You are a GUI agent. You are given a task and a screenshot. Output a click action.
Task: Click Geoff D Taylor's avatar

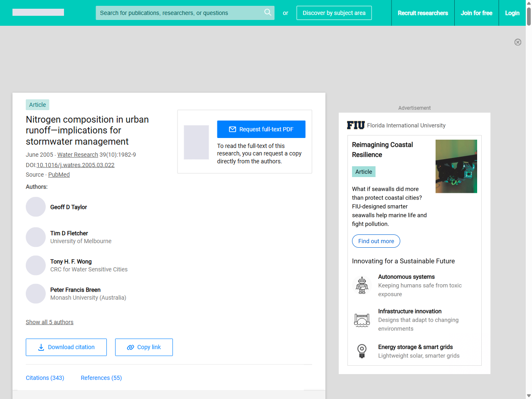[36, 207]
